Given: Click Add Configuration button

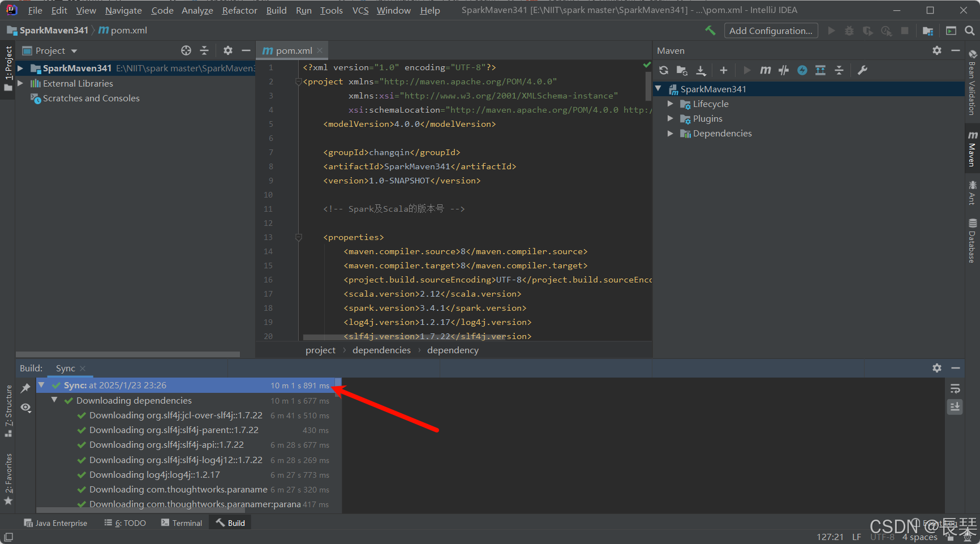Looking at the screenshot, I should 771,30.
